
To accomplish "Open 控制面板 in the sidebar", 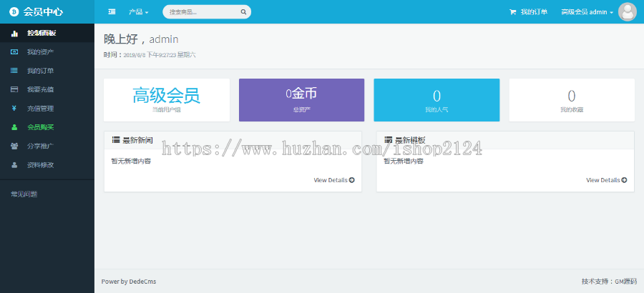I will point(41,34).
